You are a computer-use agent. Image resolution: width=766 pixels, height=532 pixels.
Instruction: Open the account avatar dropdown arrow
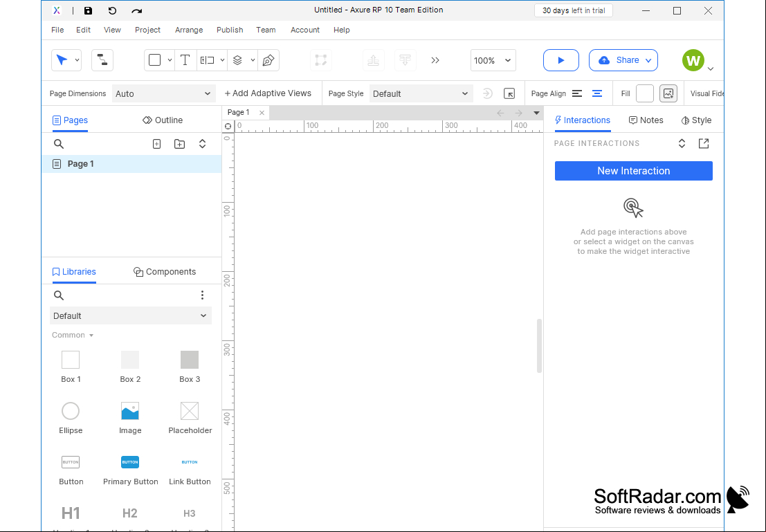(711, 68)
